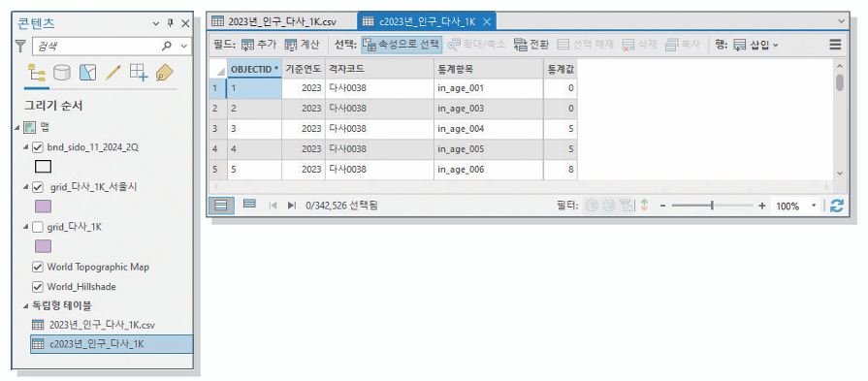
Task: Sort by OBJECTID column header
Action: (254, 69)
